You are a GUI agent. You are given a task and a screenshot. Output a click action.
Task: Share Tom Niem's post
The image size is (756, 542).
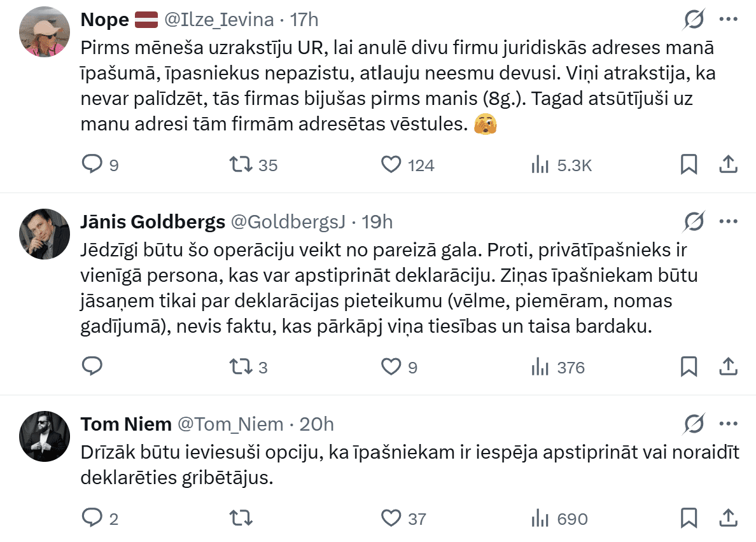point(728,517)
